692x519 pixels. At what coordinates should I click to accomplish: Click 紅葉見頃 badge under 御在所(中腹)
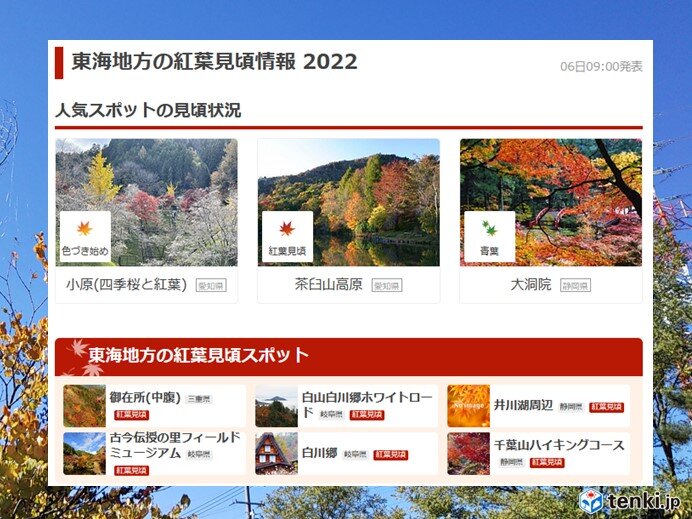(x=132, y=415)
